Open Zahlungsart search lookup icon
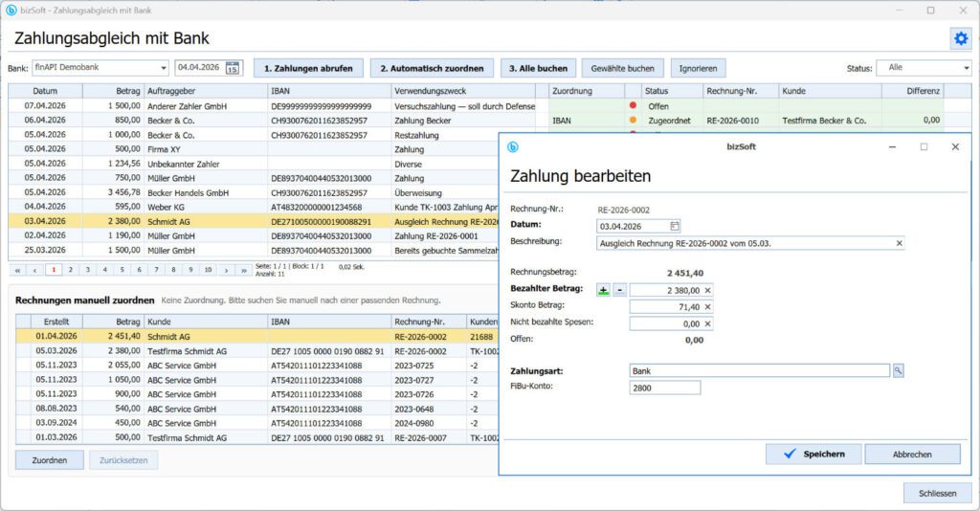980x511 pixels. pos(898,371)
